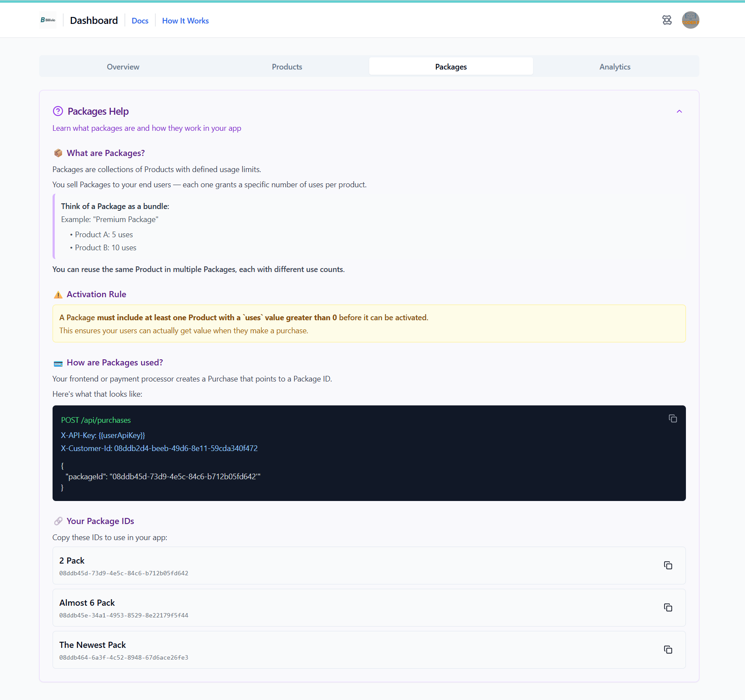This screenshot has width=745, height=700.
Task: Click ID 08ddb464-6a3f-4c52-8948-67d6ace26fe3
Action: pos(124,657)
